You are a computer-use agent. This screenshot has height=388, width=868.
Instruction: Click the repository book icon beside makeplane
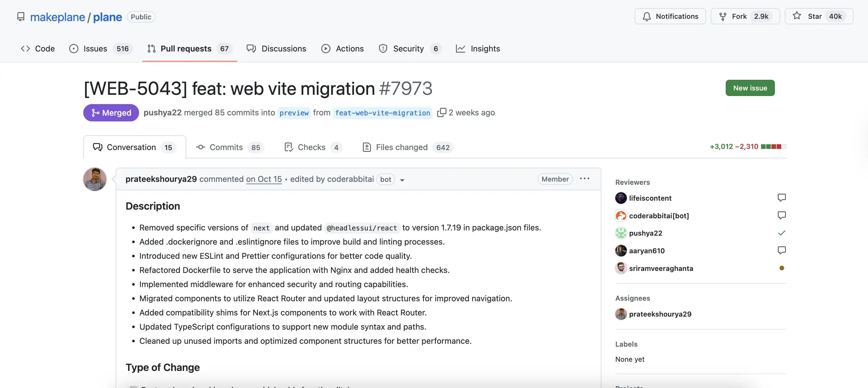click(x=21, y=16)
